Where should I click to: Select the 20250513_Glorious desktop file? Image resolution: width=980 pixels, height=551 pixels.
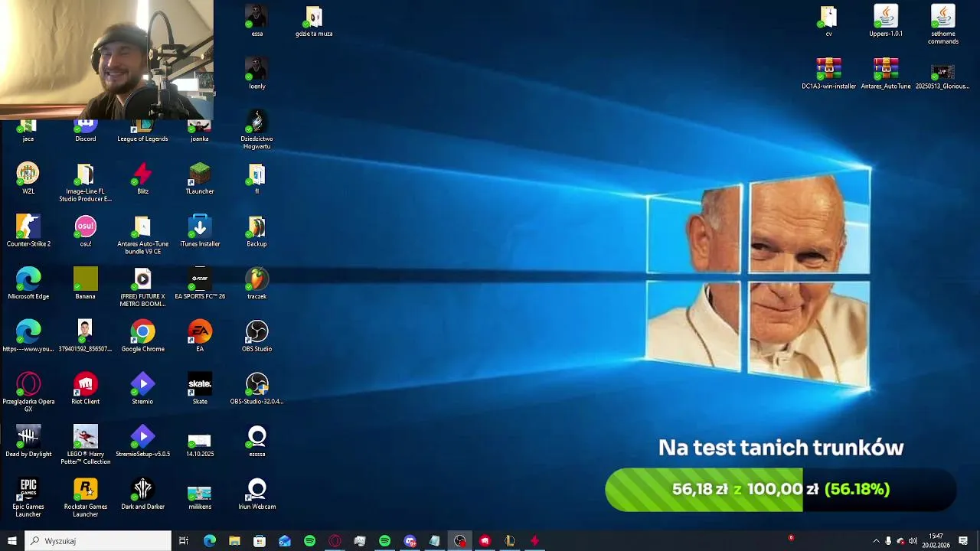tap(942, 77)
